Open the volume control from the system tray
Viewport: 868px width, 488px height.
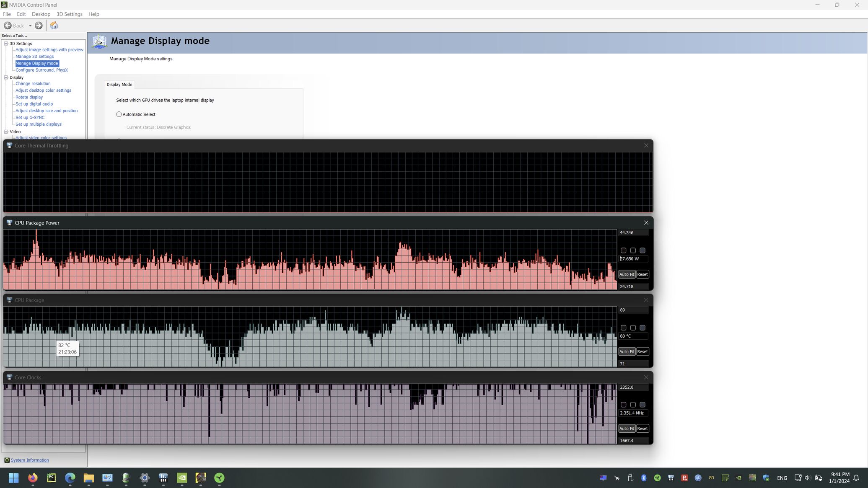click(x=808, y=478)
